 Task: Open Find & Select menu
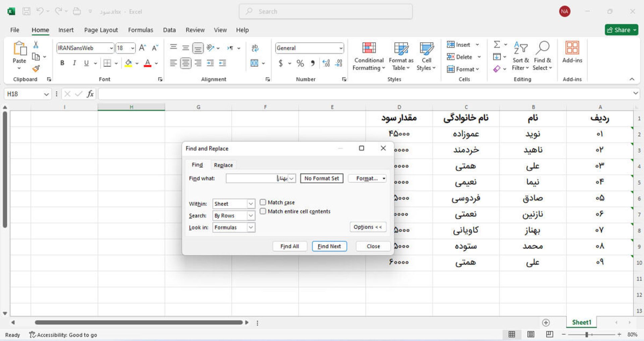pyautogui.click(x=542, y=56)
